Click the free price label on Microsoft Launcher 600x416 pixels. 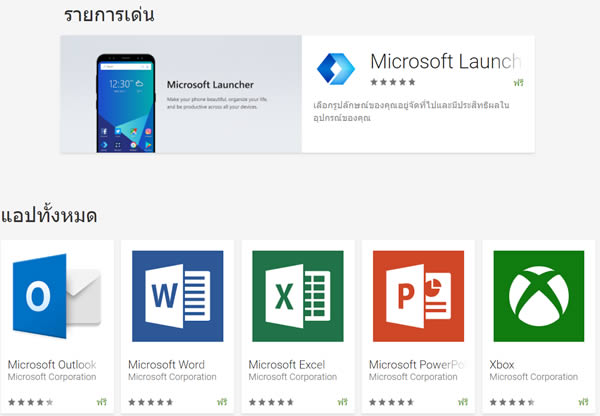tap(519, 82)
